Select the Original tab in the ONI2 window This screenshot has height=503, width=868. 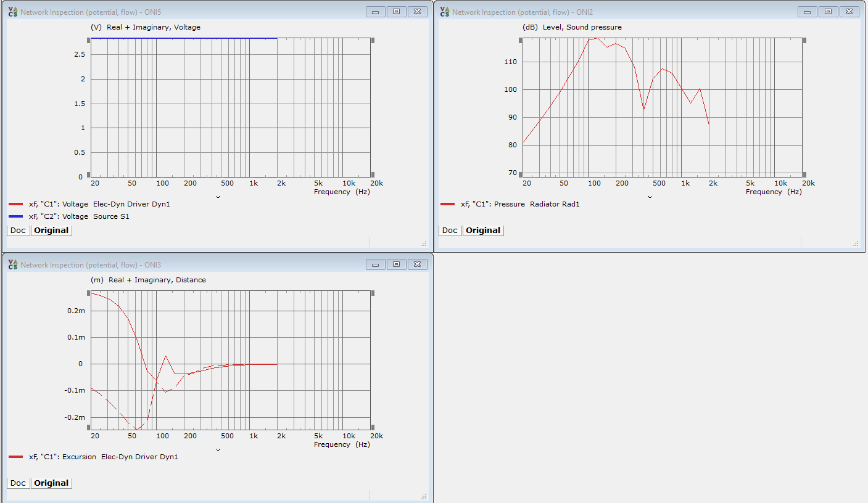(x=483, y=230)
